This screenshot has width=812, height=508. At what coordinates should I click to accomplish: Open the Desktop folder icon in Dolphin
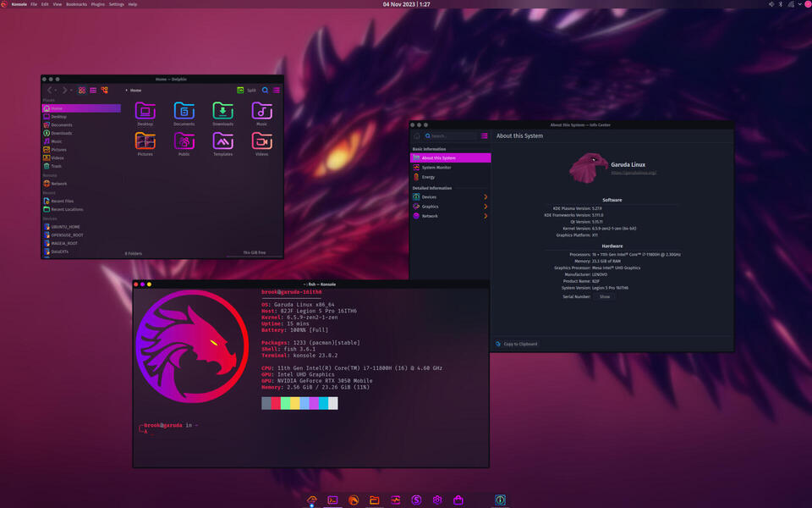[145, 113]
